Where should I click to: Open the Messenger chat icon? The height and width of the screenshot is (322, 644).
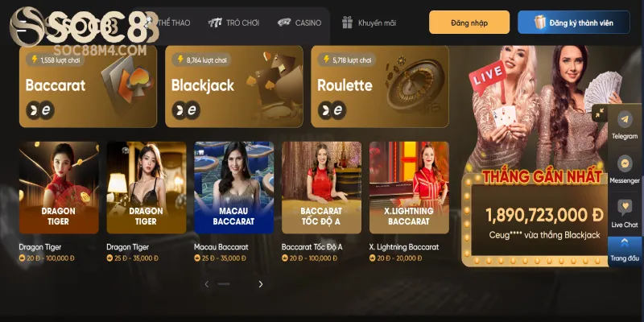point(625,163)
